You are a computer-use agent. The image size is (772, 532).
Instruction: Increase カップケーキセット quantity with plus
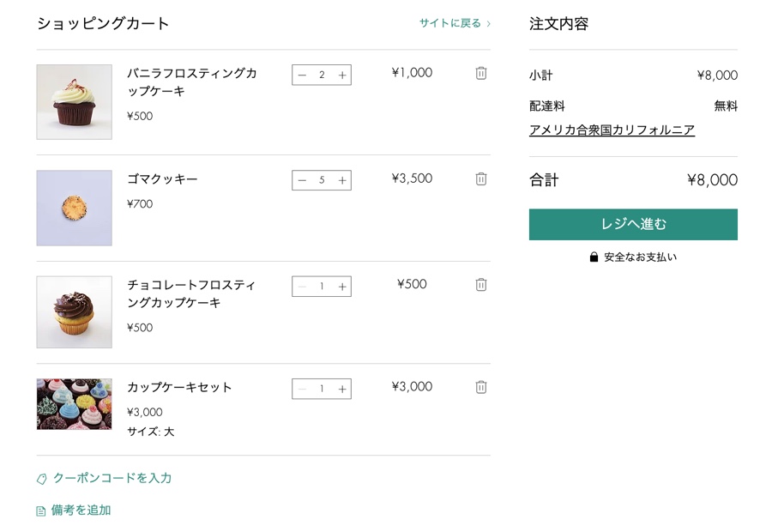pos(342,390)
